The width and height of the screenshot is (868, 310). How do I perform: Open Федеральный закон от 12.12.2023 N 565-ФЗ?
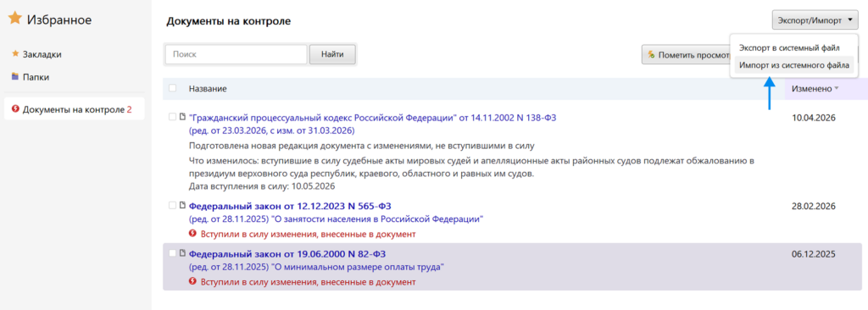(x=290, y=206)
